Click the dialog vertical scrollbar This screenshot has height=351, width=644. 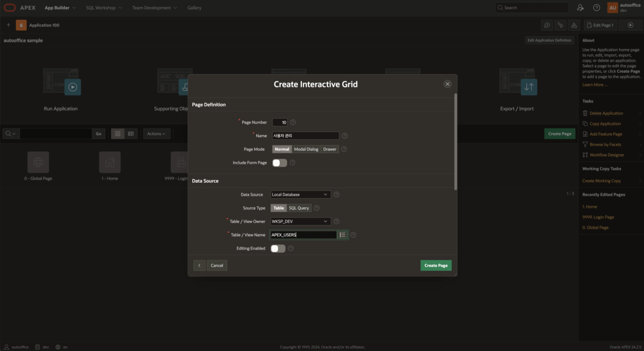click(x=455, y=142)
